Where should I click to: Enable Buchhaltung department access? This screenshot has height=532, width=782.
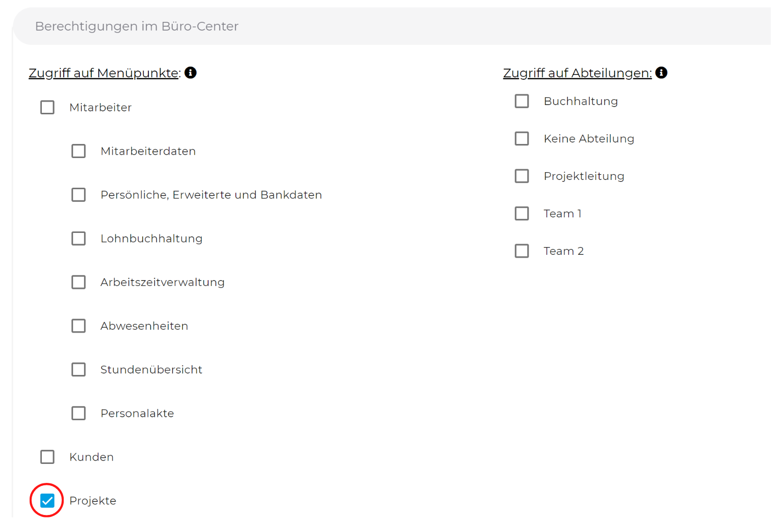(x=522, y=101)
